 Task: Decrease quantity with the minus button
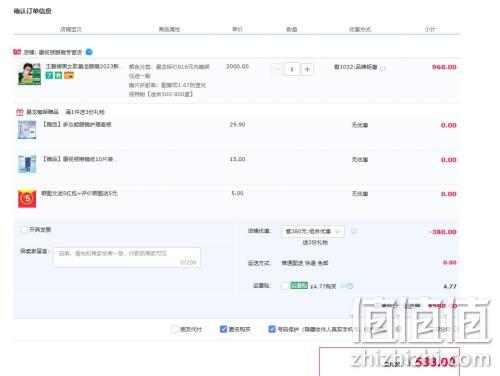click(x=276, y=69)
